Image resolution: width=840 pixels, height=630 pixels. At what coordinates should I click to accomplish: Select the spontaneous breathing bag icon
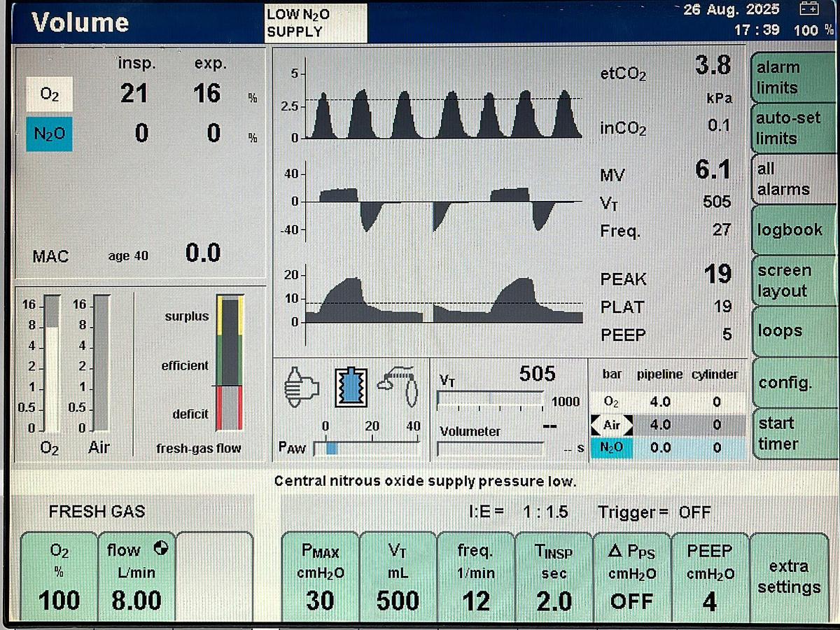[x=400, y=386]
